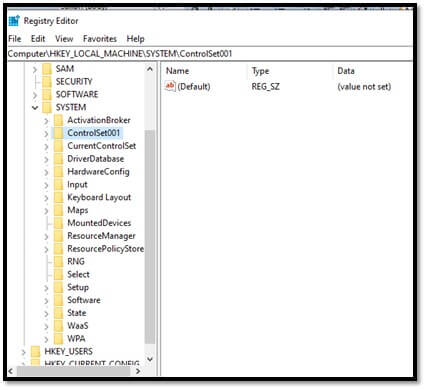
Task: Expand the Setup key
Action: coord(46,288)
